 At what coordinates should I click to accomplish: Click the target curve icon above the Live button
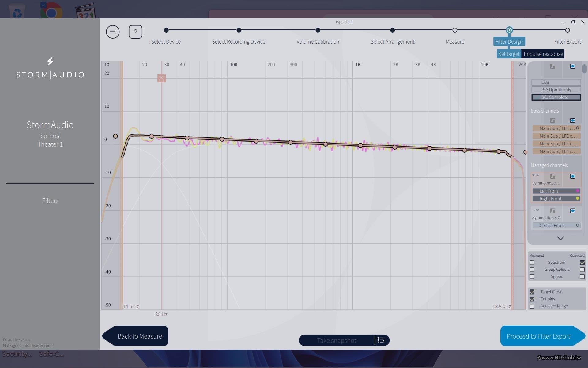552,66
